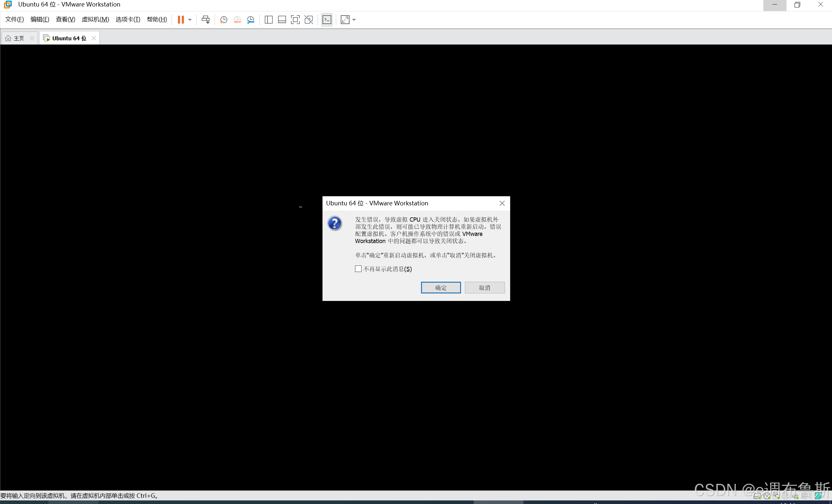Image resolution: width=832 pixels, height=504 pixels.
Task: Open the 查看(V) menu
Action: [65, 19]
